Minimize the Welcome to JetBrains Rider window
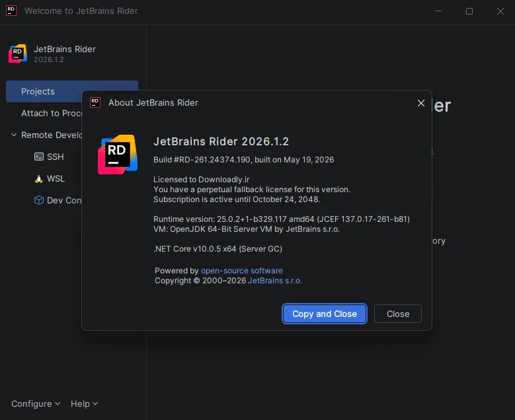 pos(438,11)
